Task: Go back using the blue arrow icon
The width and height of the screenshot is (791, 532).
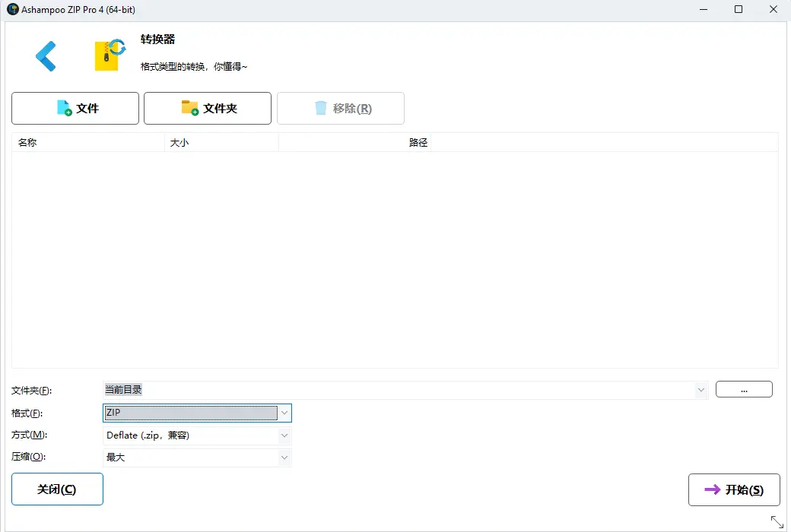Action: 46,56
